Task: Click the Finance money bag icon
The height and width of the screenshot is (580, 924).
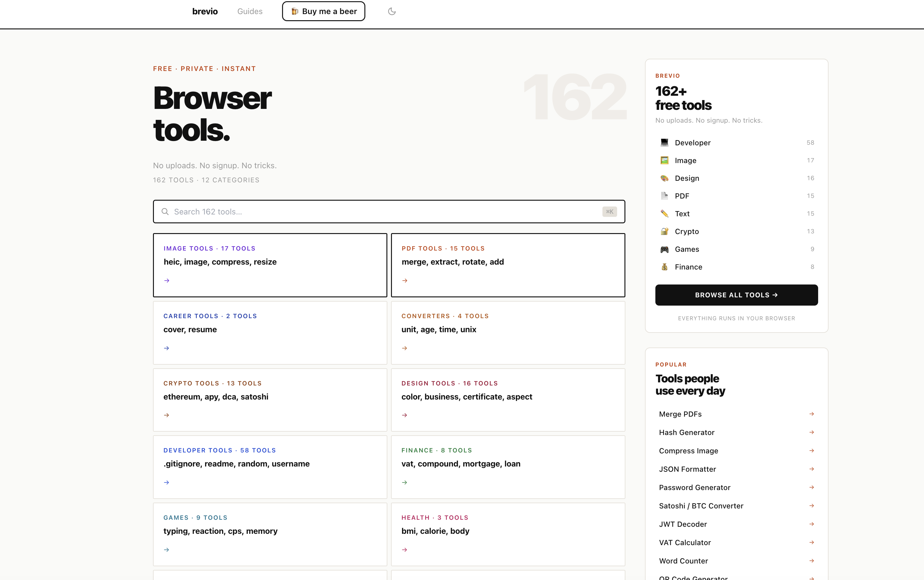Action: (664, 267)
